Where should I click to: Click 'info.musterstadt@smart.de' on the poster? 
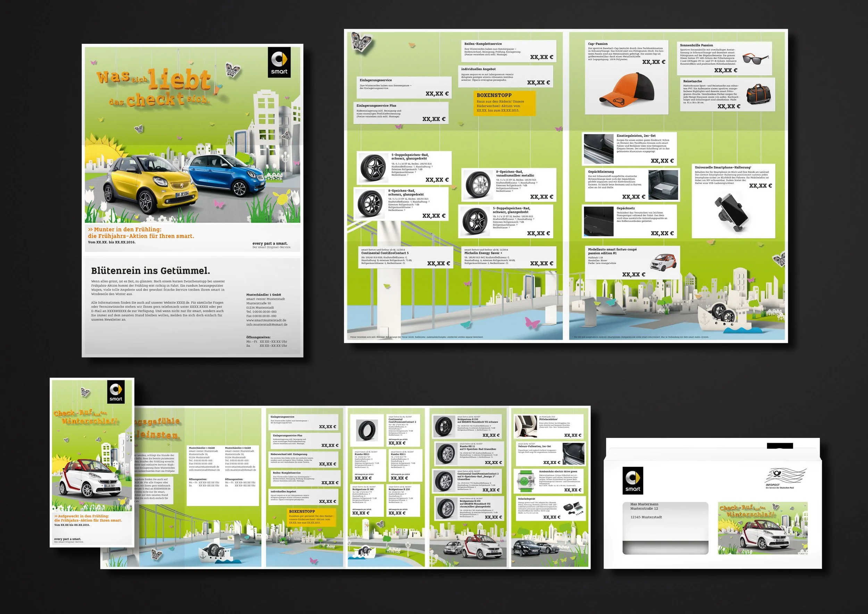[x=267, y=324]
